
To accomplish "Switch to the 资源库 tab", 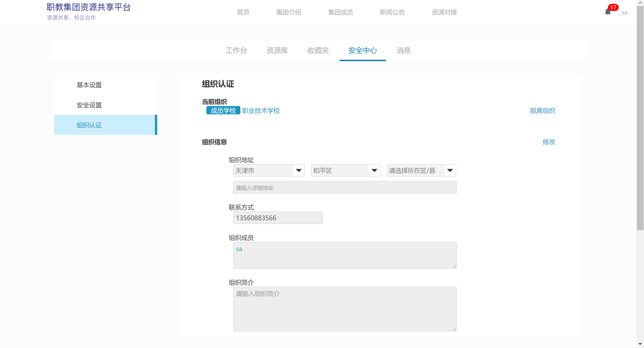I will tap(277, 50).
